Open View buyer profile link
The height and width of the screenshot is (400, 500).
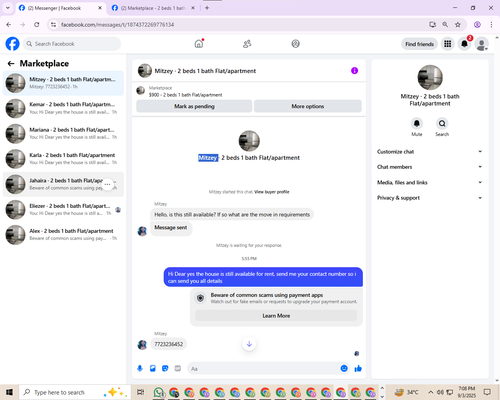[x=272, y=192]
